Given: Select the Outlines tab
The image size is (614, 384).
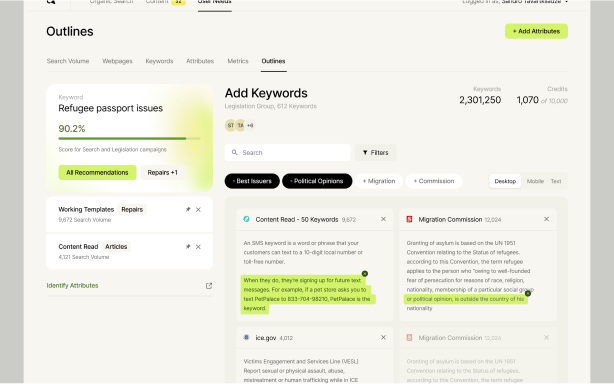Looking at the screenshot, I should coord(273,61).
